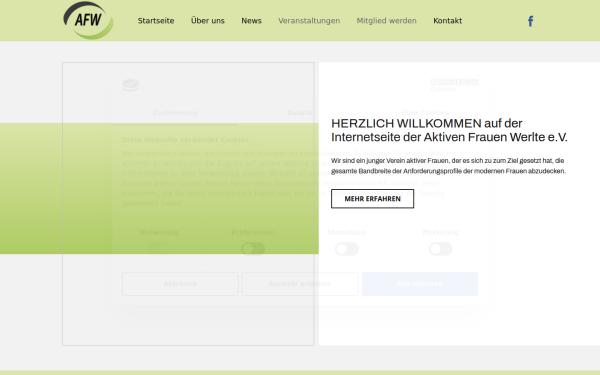Click the AFW logo in the header
Viewport: 600px width, 375px height.
click(88, 20)
